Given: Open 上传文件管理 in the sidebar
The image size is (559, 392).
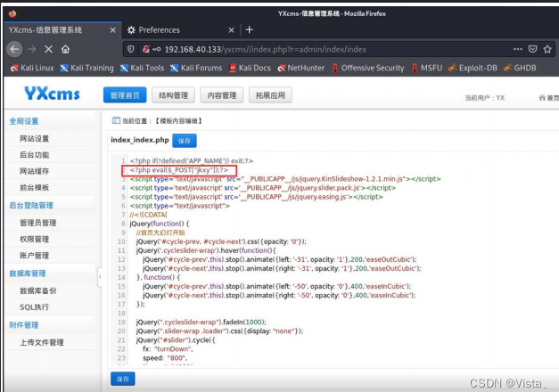Looking at the screenshot, I should click(41, 342).
